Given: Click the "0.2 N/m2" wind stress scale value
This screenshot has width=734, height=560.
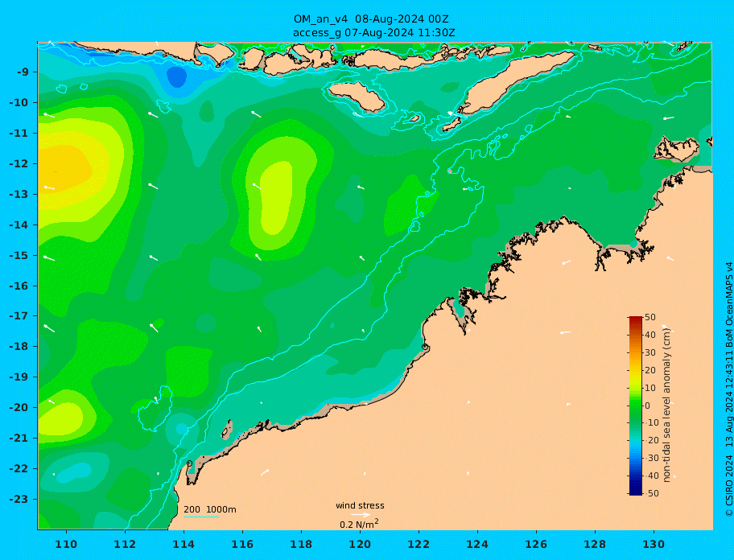Looking at the screenshot, I should [x=359, y=524].
